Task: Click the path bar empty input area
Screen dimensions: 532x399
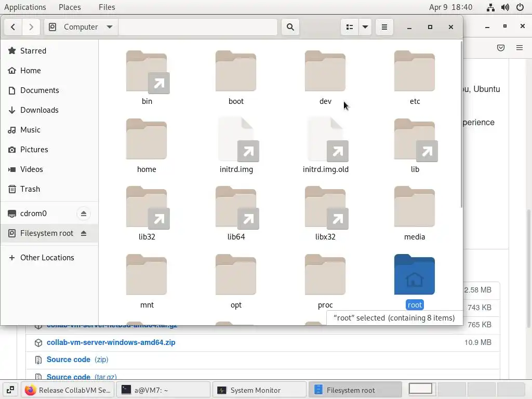Action: tap(198, 27)
